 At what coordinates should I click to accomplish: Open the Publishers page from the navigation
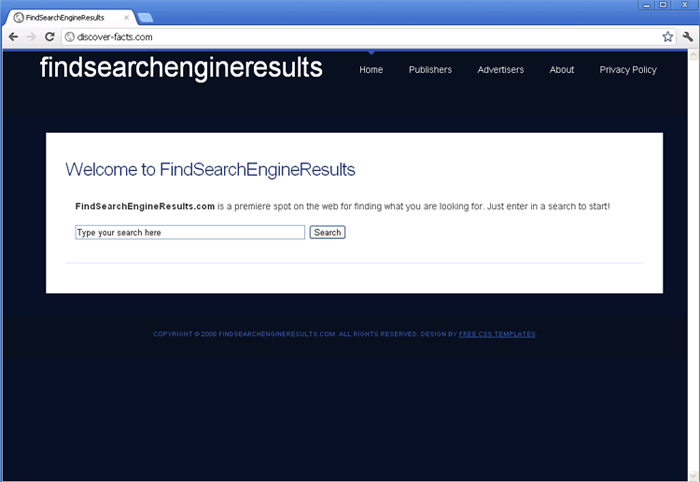point(430,70)
